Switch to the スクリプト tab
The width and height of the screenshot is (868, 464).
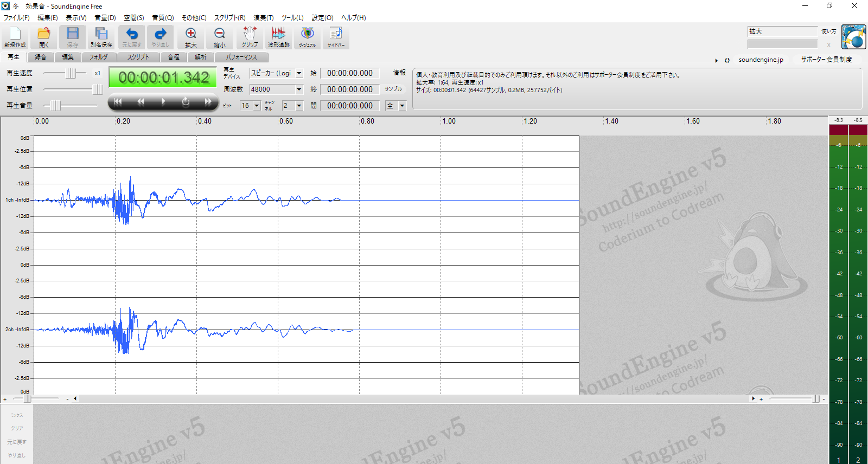(138, 57)
